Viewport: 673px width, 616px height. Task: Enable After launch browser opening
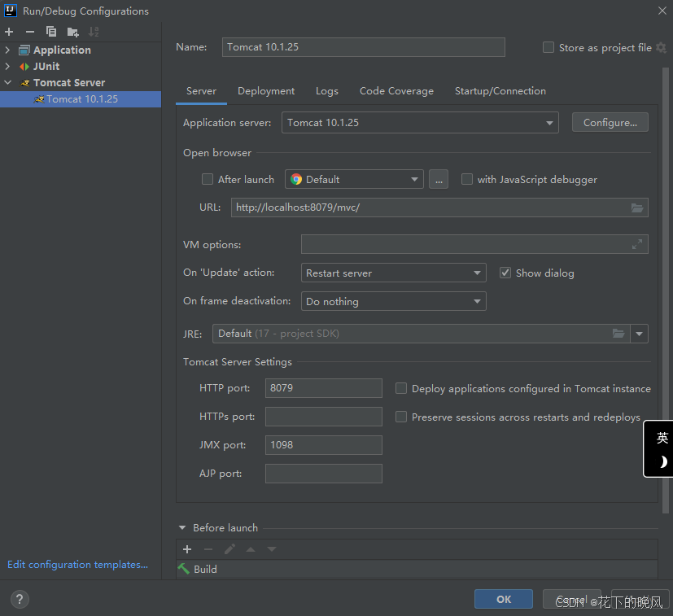(208, 179)
